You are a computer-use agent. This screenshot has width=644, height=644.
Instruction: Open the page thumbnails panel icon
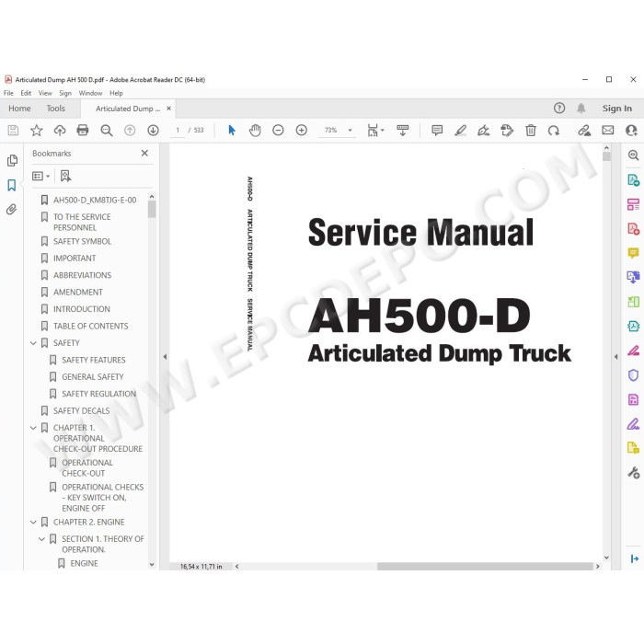click(x=12, y=160)
